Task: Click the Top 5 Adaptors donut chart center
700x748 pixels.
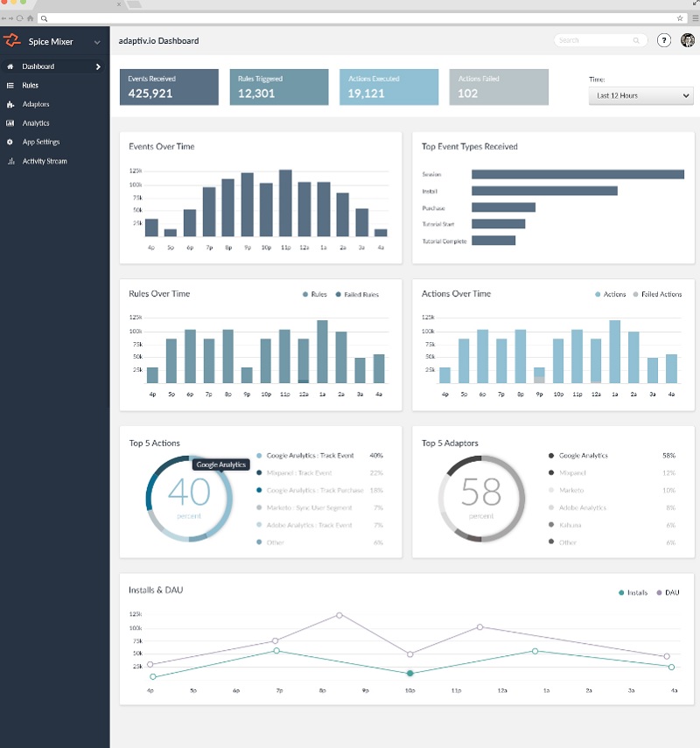Action: (x=481, y=499)
